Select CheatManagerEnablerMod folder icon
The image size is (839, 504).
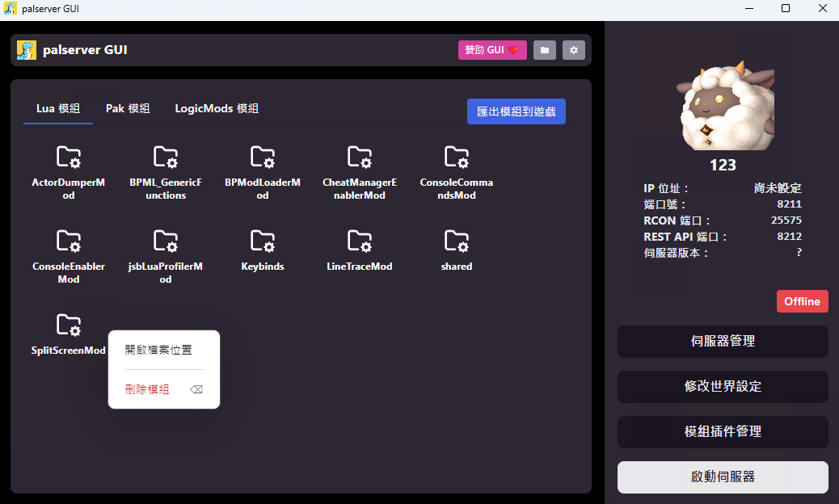coord(360,157)
